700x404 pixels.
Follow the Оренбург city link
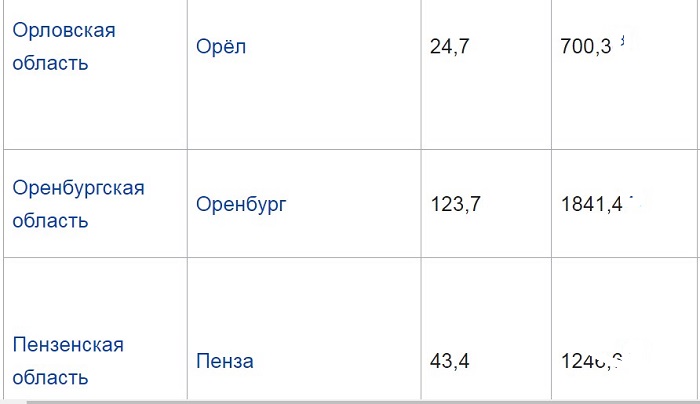pos(241,204)
